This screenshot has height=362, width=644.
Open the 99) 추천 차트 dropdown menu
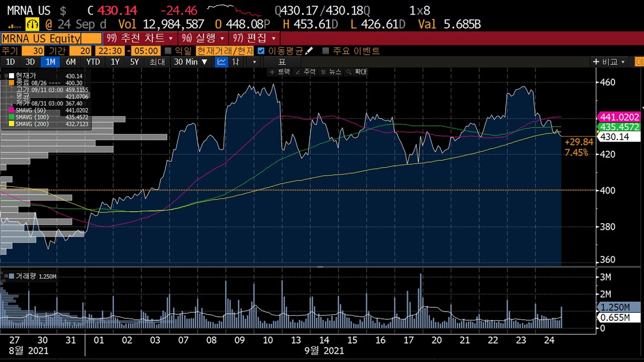pos(139,38)
